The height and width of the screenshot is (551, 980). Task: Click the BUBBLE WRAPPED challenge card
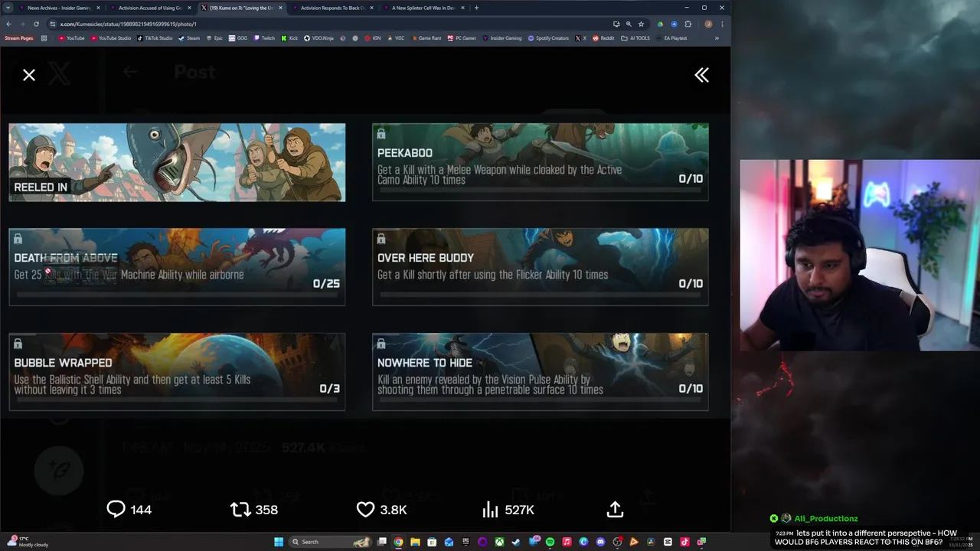[177, 372]
